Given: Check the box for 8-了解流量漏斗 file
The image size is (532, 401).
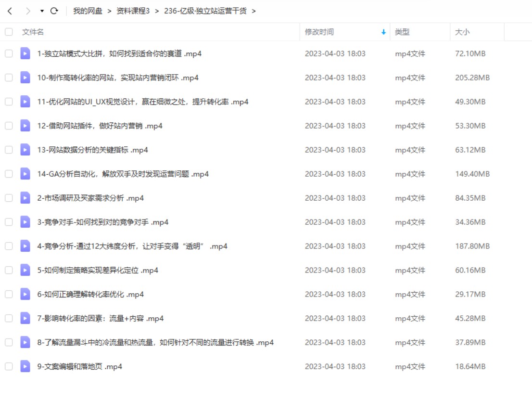Looking at the screenshot, I should (9, 343).
